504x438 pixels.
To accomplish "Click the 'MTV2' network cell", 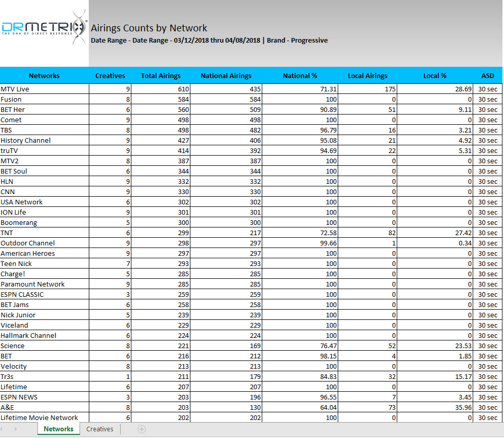I will [44, 161].
